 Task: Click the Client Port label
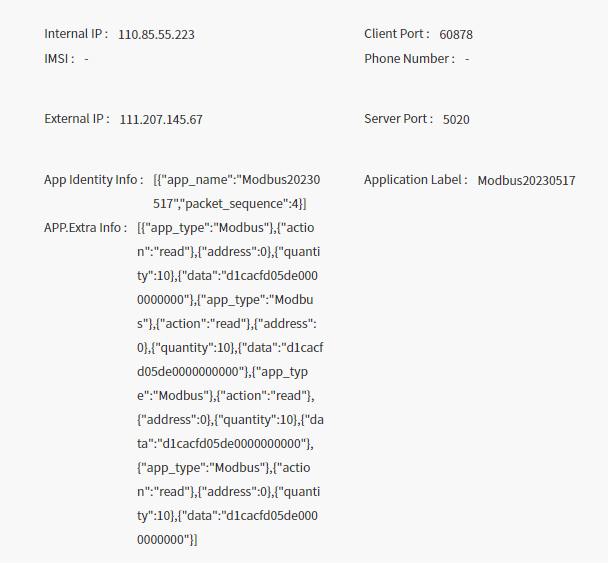pyautogui.click(x=397, y=34)
